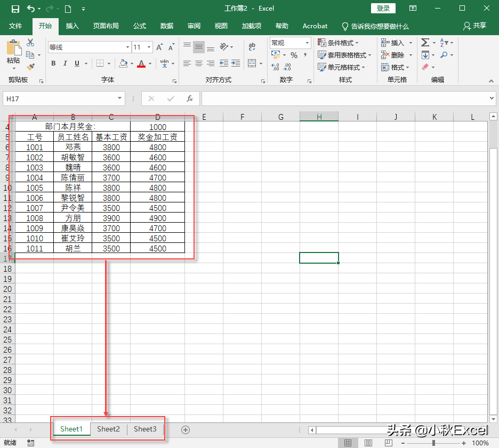Switch to the 插入 Insert tab

point(73,26)
